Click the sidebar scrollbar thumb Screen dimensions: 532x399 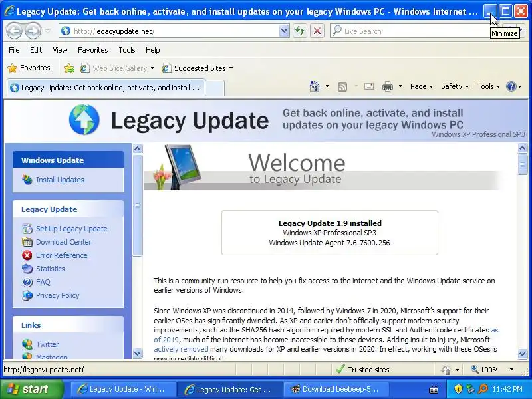pyautogui.click(x=137, y=205)
